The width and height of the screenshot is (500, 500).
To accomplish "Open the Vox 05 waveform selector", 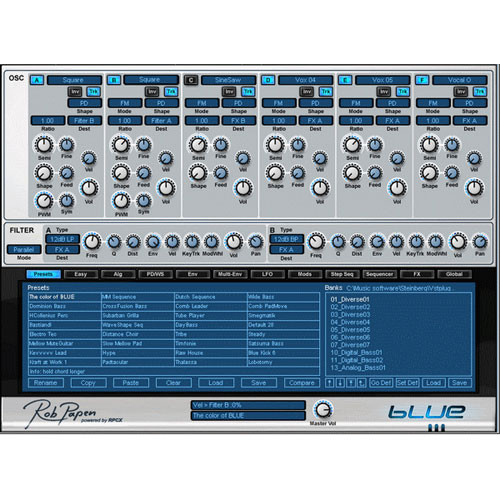I will (382, 80).
